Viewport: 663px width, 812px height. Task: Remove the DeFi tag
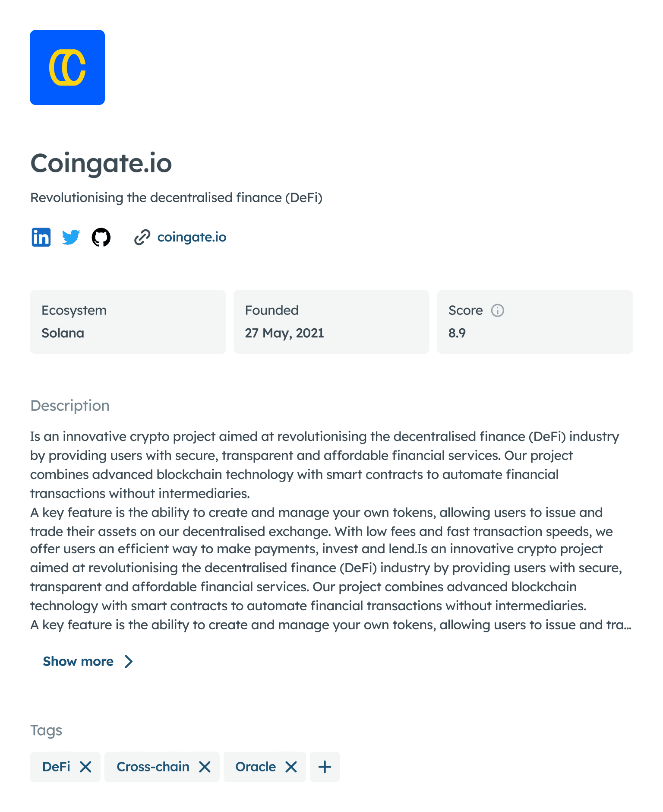(x=86, y=767)
